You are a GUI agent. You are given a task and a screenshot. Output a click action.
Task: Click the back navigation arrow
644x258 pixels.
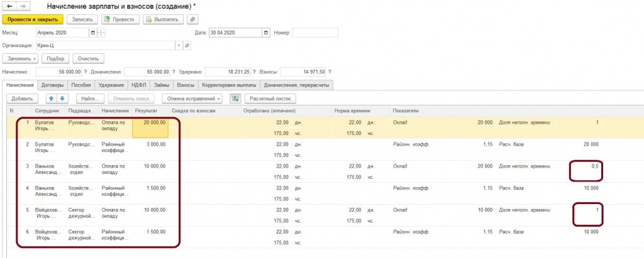click(x=9, y=6)
